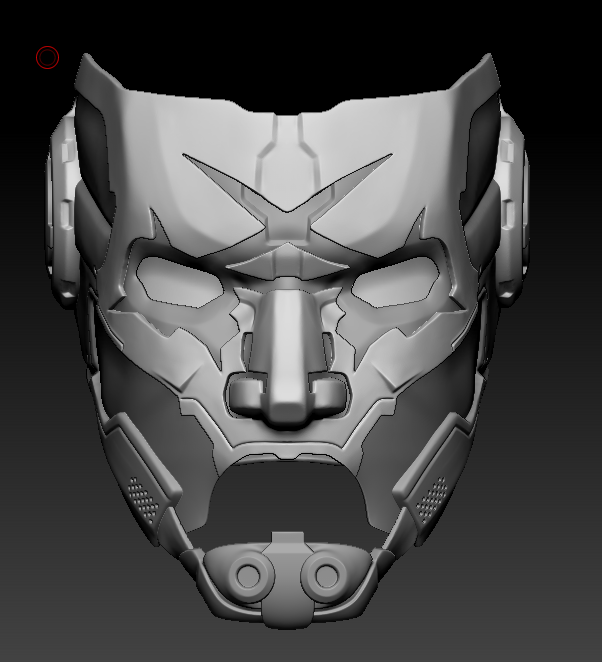This screenshot has height=662, width=602.
Task: Click the left circular vent on the chin guard
Action: click(x=247, y=575)
